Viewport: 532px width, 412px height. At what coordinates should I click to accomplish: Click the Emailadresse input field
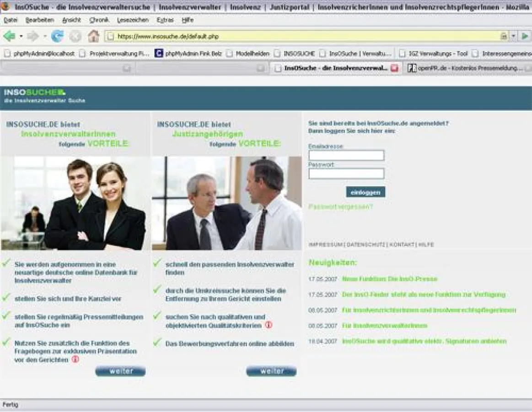point(346,155)
